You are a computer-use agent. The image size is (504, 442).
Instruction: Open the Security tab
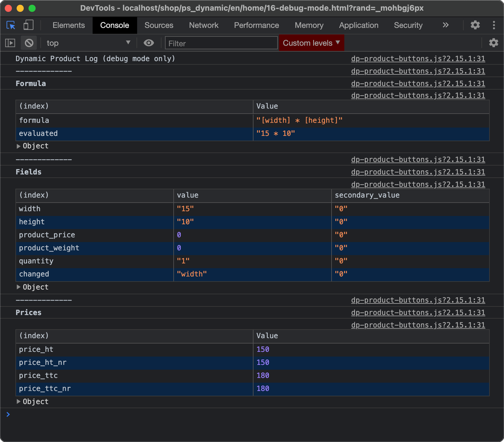pos(408,25)
